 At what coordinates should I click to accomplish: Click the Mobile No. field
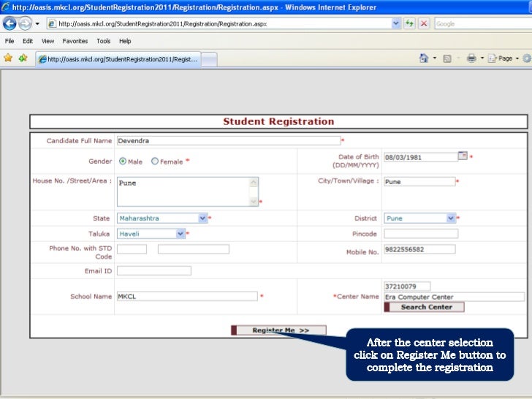point(419,249)
